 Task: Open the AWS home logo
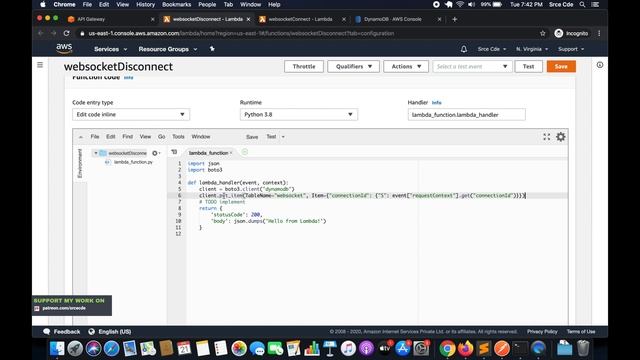pyautogui.click(x=64, y=49)
